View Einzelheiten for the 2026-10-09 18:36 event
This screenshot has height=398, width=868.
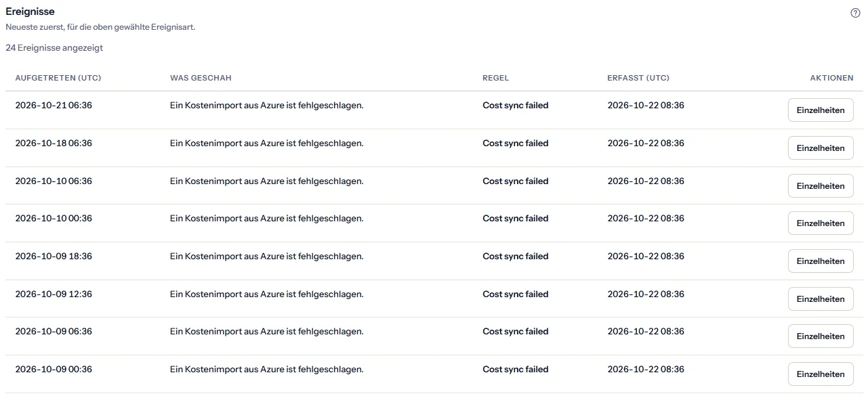821,261
